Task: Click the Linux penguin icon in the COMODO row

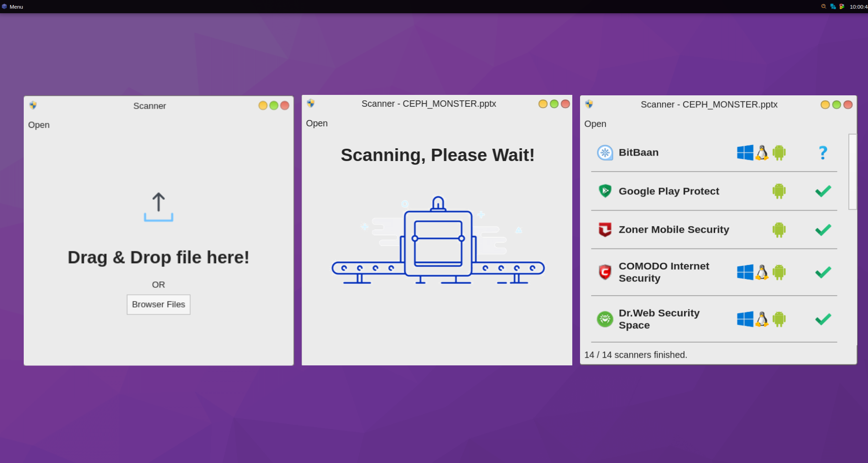Action: (762, 272)
